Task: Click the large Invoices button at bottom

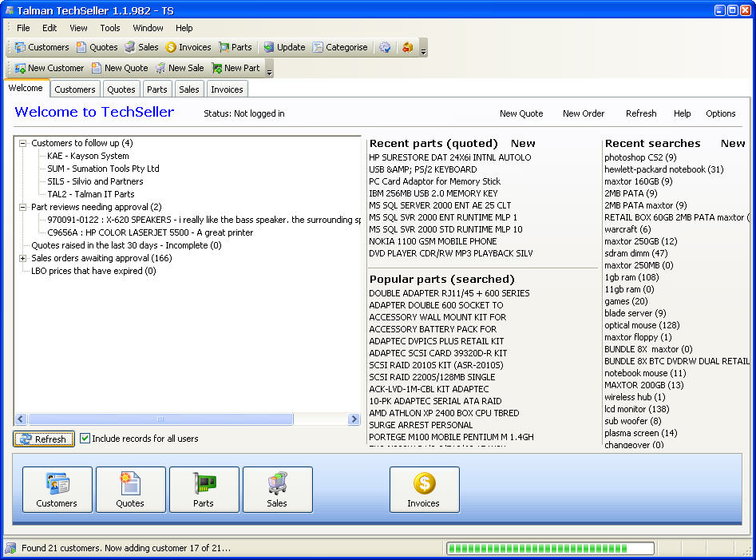Action: pyautogui.click(x=424, y=489)
